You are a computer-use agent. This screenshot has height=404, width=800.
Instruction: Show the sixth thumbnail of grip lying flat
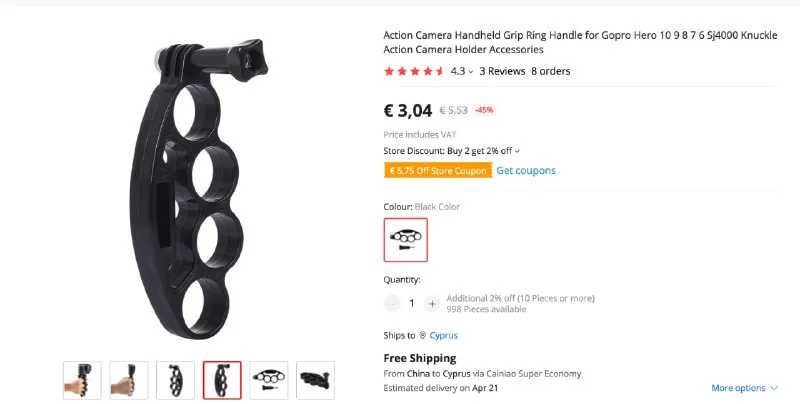[315, 380]
